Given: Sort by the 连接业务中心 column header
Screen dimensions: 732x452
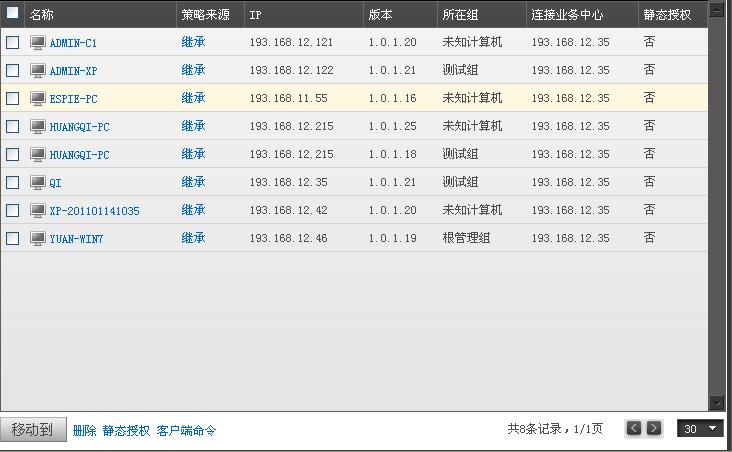Looking at the screenshot, I should click(x=567, y=15).
